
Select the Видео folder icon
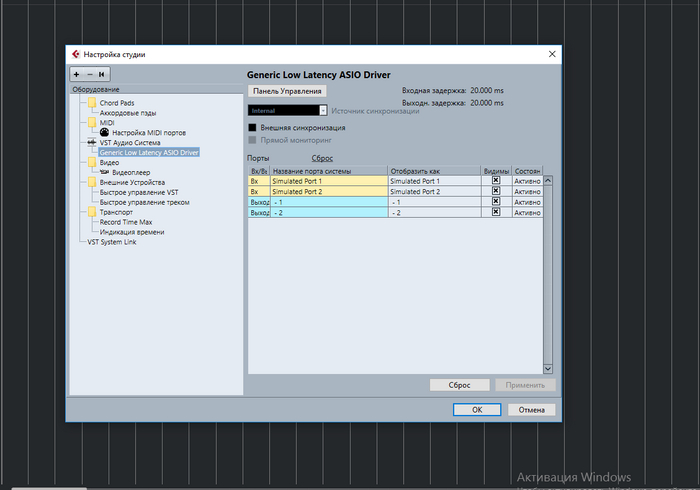click(92, 162)
